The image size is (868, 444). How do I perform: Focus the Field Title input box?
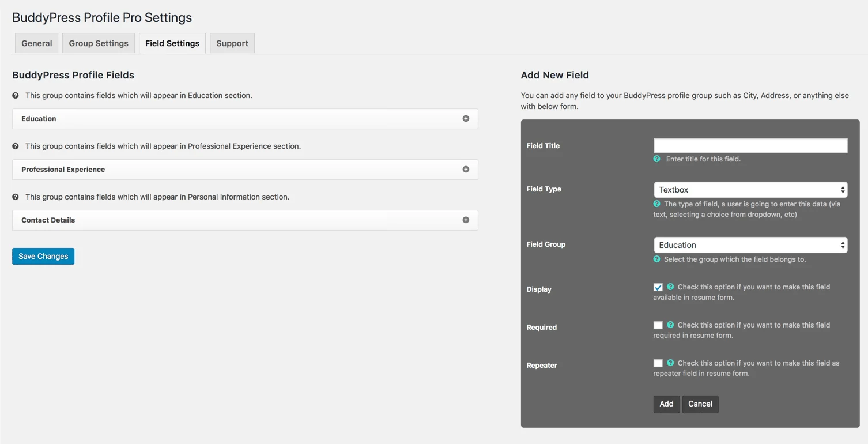tap(750, 145)
